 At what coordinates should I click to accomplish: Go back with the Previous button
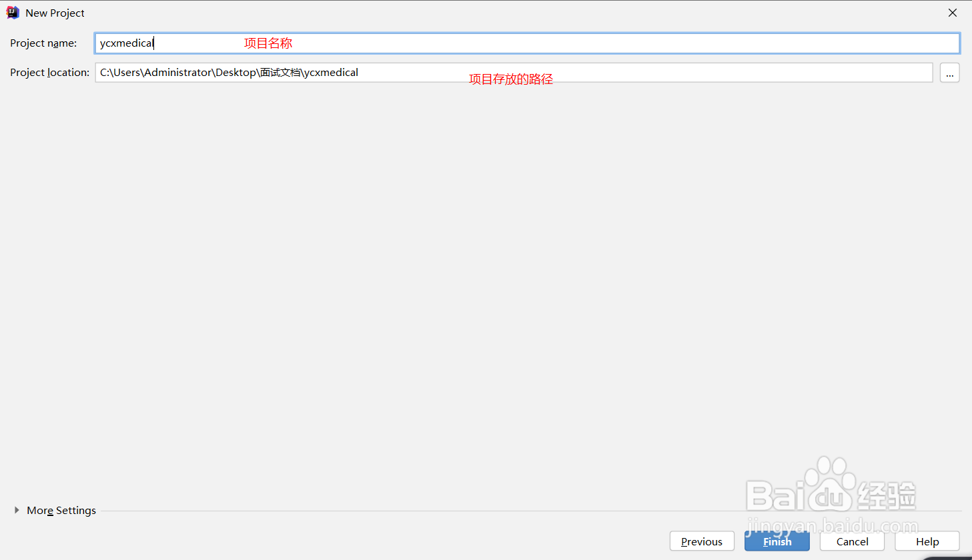(x=702, y=541)
